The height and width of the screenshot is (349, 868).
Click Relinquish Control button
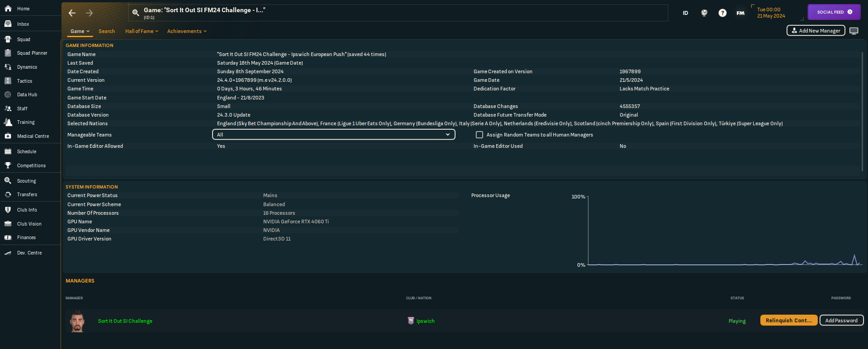point(789,320)
